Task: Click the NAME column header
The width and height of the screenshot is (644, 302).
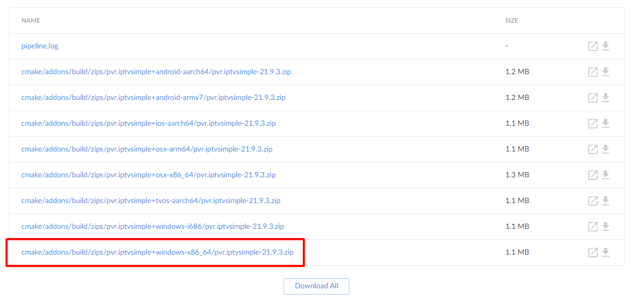Action: 31,21
